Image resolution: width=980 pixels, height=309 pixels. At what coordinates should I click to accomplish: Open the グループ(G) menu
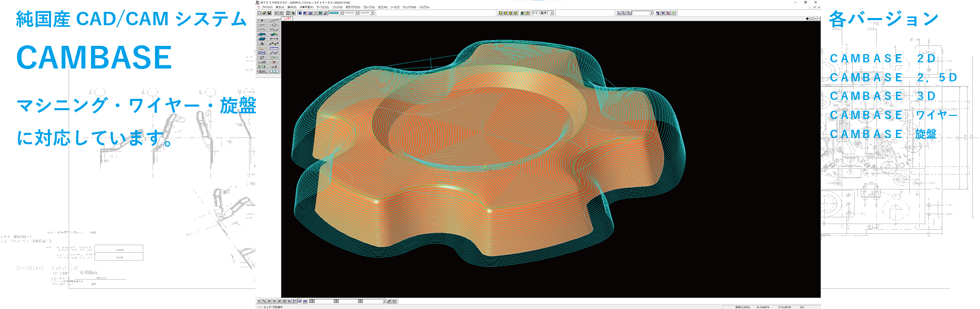[x=369, y=7]
